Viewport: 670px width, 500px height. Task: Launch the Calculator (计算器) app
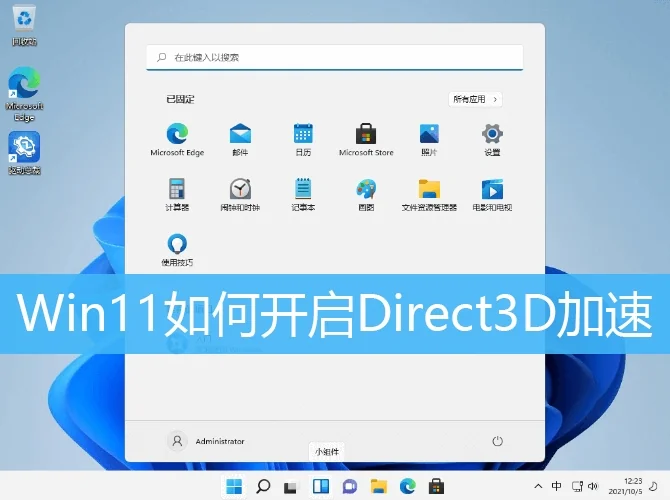coord(177,192)
